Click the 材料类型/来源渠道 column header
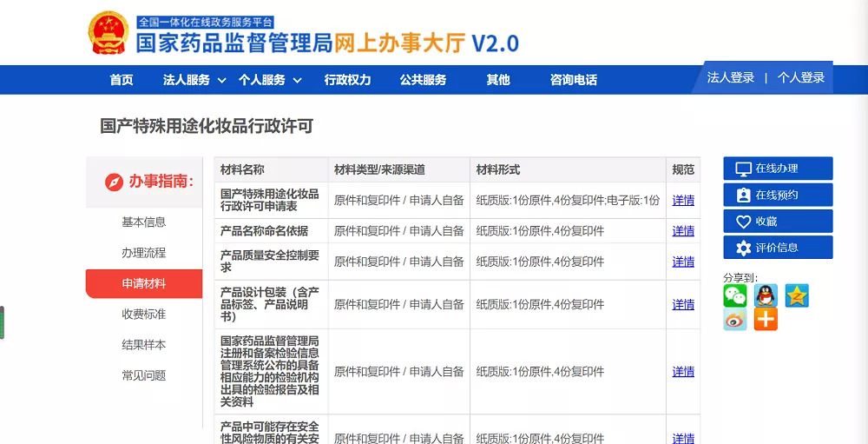868x444 pixels. point(399,169)
